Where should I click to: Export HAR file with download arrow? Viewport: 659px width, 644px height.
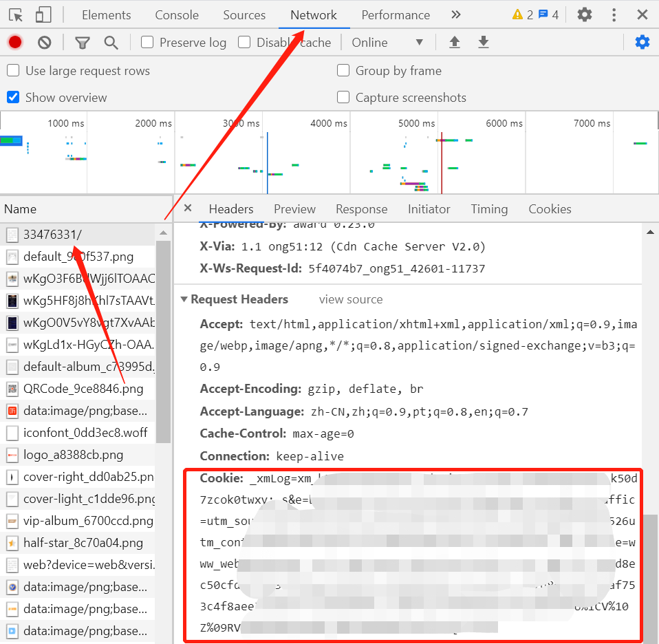coord(484,42)
